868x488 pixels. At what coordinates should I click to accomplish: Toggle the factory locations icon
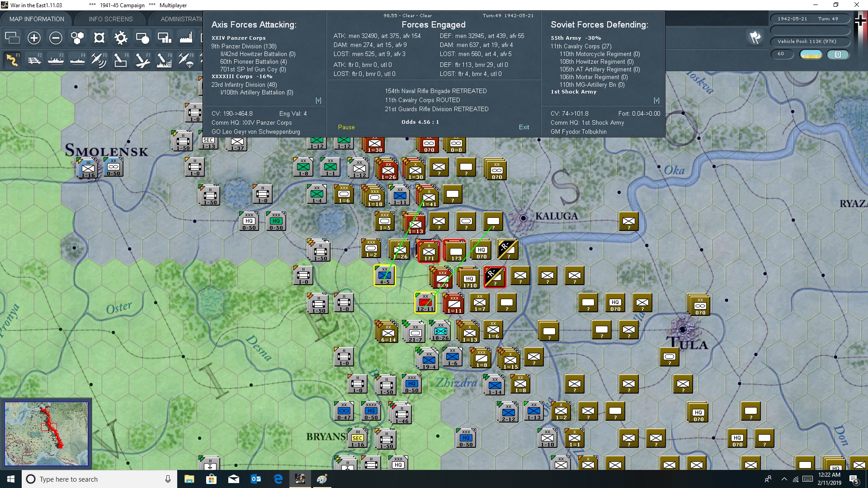(x=186, y=38)
